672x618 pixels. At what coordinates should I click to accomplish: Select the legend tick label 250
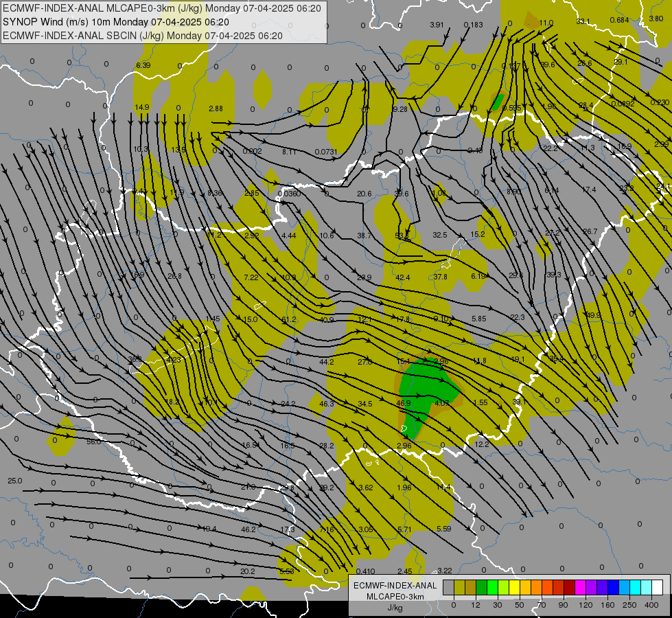[x=629, y=605]
